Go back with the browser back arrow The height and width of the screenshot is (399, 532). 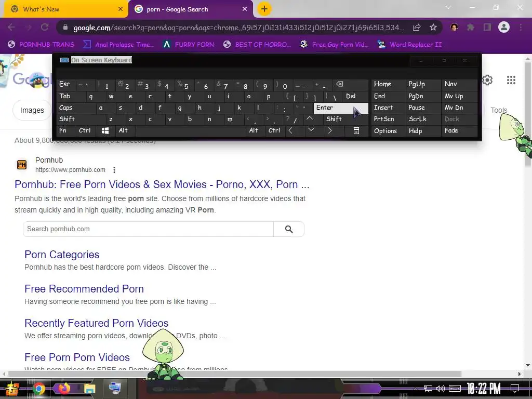11,28
